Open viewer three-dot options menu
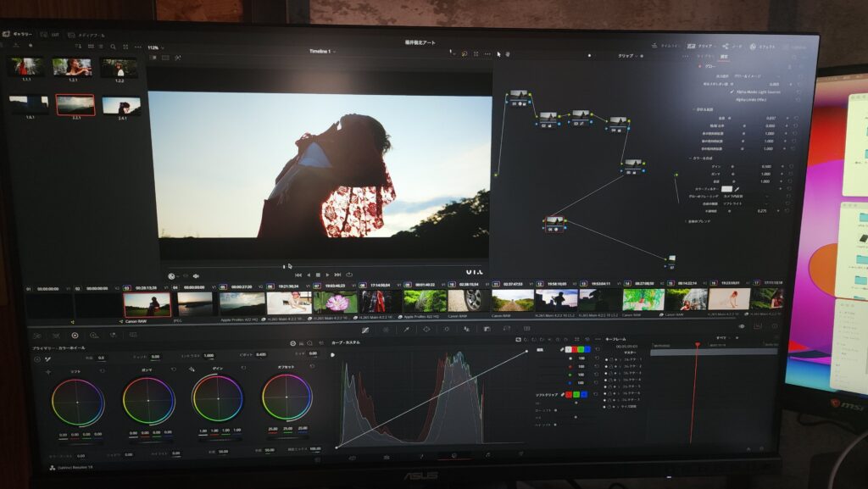Image resolution: width=868 pixels, height=489 pixels. [x=487, y=54]
